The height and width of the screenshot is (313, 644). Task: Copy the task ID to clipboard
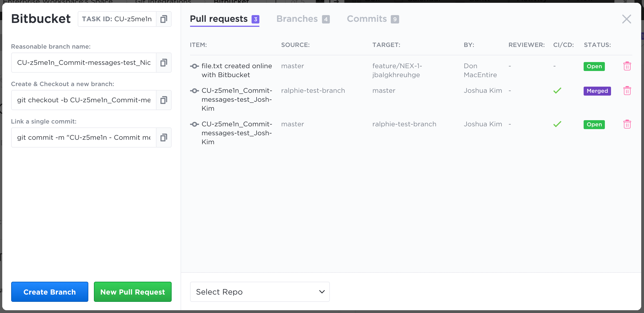pos(164,19)
